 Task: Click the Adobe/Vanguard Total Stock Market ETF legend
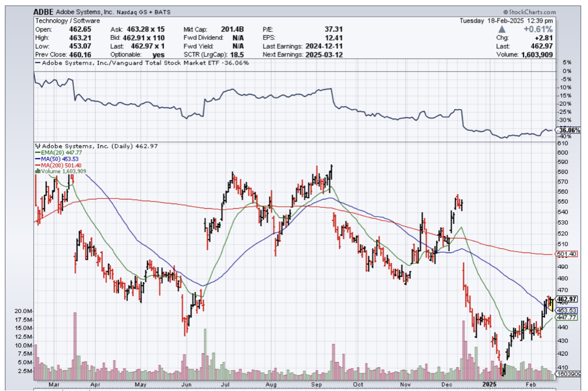pos(144,63)
